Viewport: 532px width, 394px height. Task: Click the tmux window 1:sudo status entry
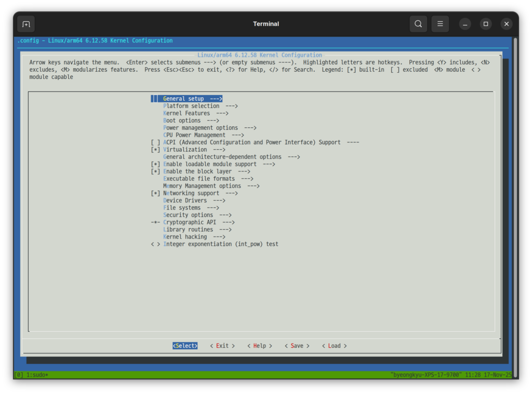(36, 375)
